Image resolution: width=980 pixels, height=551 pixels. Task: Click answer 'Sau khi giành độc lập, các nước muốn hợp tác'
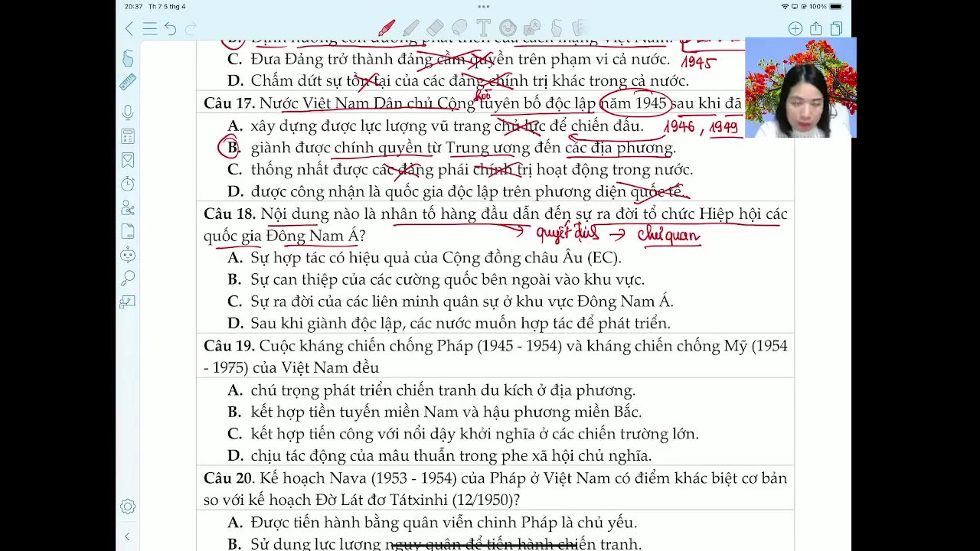coord(460,324)
